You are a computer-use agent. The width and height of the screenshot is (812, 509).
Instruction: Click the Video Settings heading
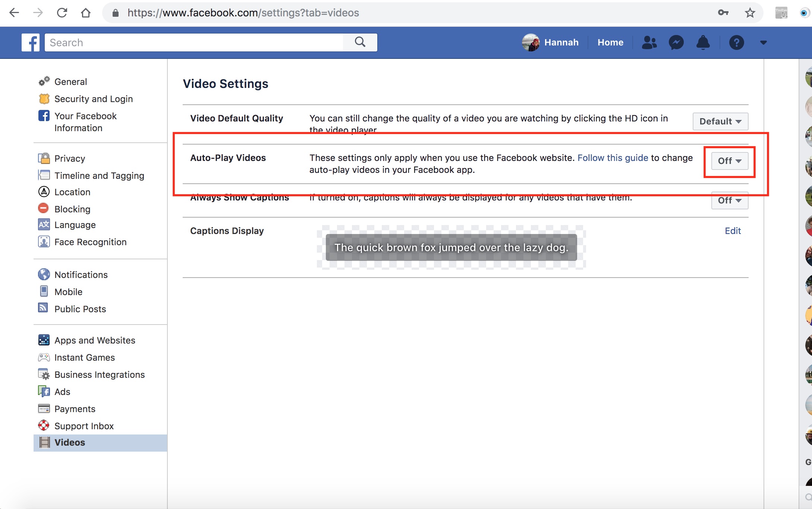point(226,84)
